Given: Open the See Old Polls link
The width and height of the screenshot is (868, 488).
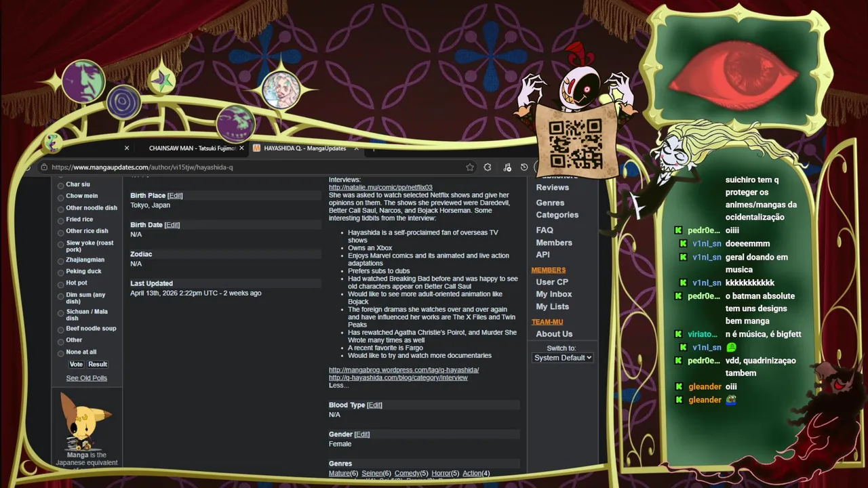Looking at the screenshot, I should click(86, 378).
